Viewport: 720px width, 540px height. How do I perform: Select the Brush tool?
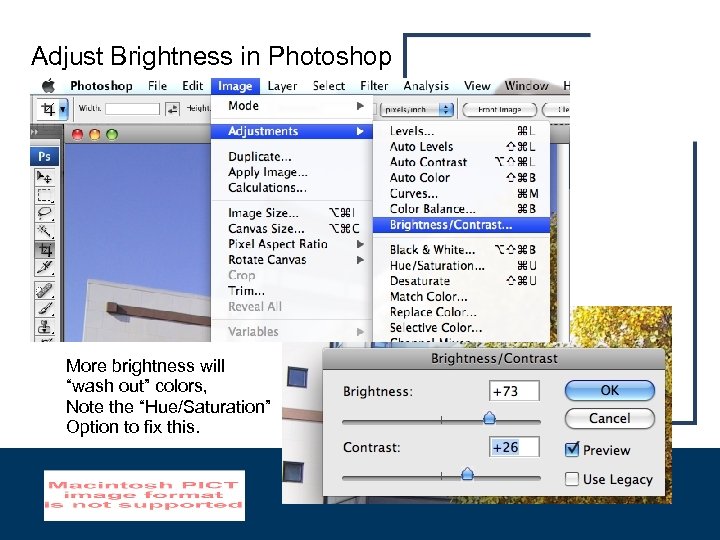pos(45,309)
